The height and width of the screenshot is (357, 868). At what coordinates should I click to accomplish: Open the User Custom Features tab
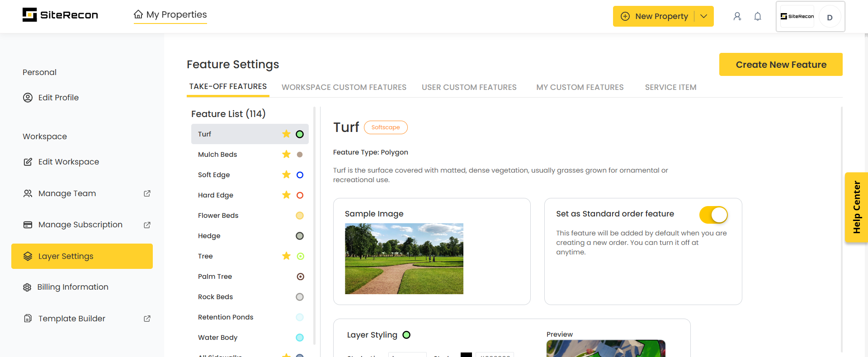coord(469,87)
